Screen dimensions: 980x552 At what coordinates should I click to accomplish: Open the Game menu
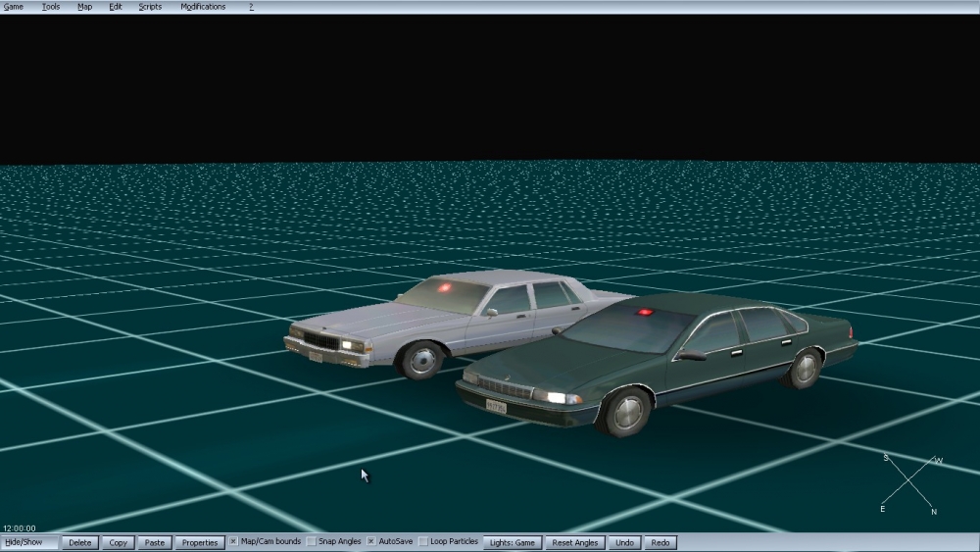[x=14, y=7]
